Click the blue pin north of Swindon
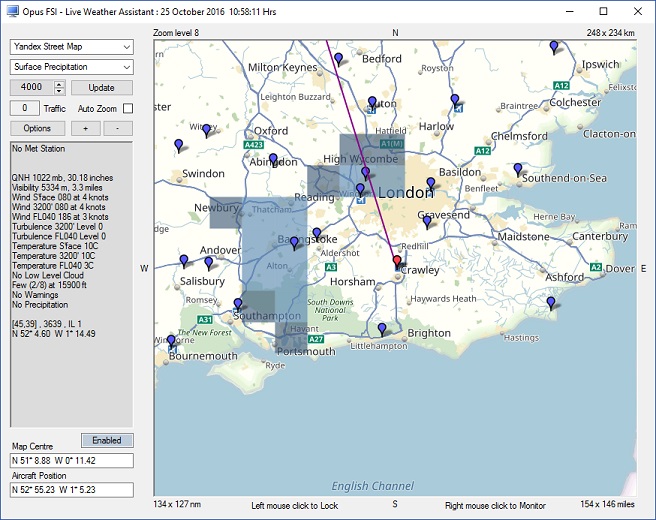The height and width of the screenshot is (520, 656). [x=179, y=145]
